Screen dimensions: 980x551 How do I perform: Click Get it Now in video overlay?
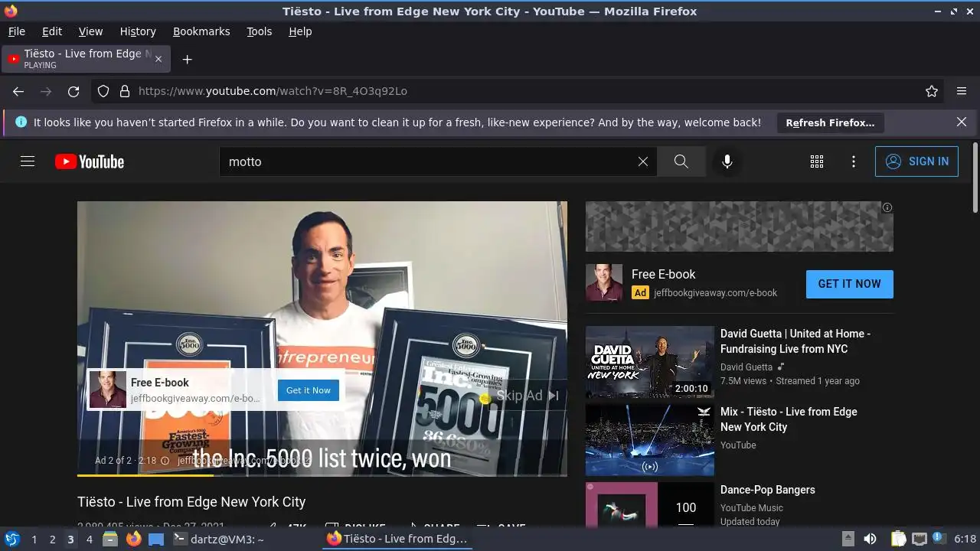309,390
